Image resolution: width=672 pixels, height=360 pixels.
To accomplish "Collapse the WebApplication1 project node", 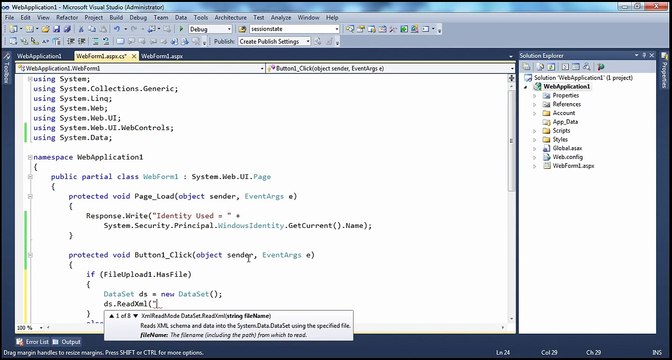I will (x=526, y=87).
